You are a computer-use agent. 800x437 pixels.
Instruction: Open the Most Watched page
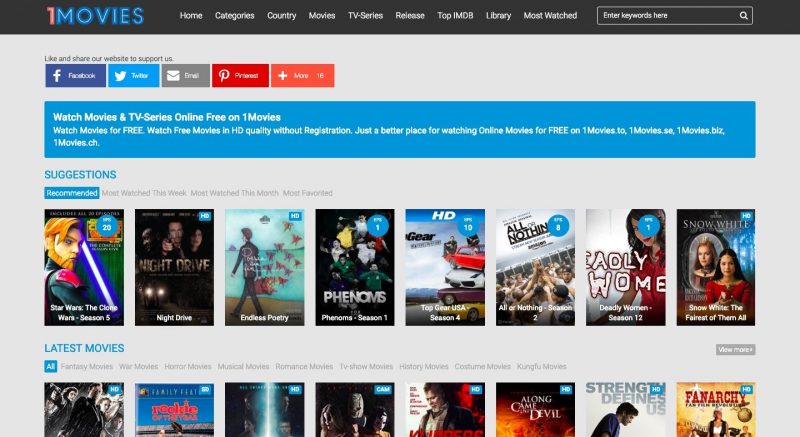click(x=550, y=16)
